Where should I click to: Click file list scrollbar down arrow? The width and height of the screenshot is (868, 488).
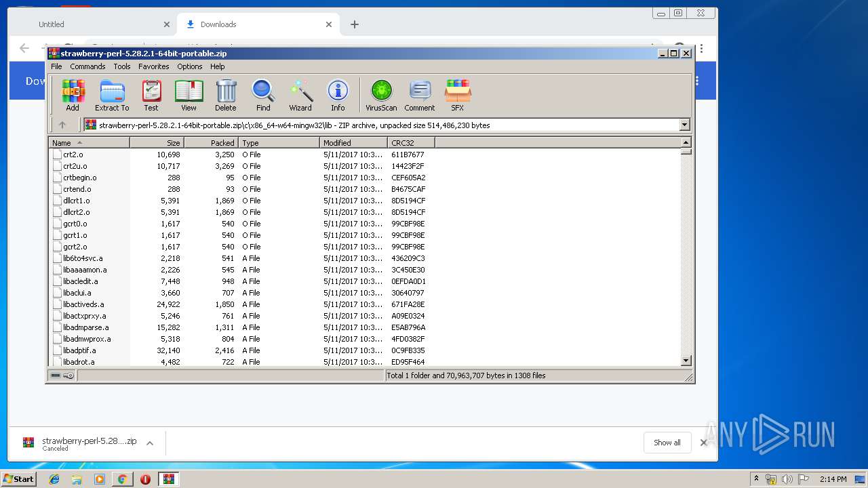click(x=686, y=361)
